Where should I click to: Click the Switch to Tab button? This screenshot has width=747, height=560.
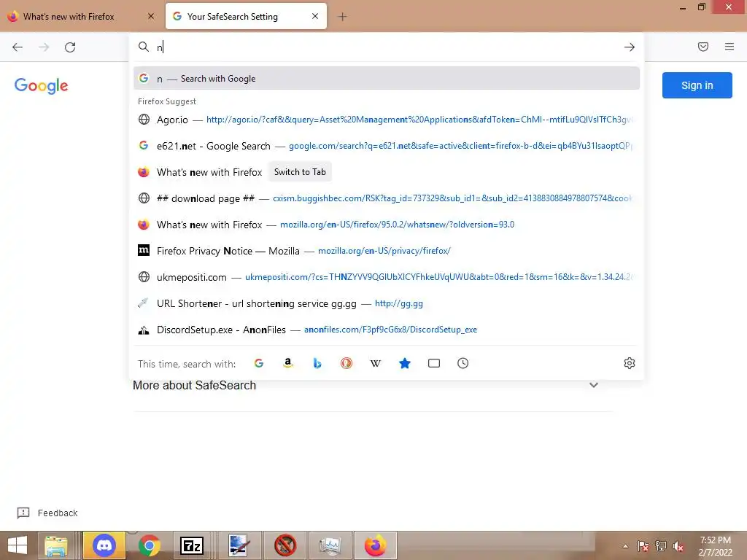pos(300,172)
